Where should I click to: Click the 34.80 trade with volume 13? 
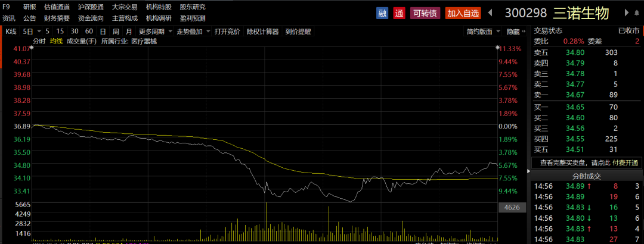587,218
